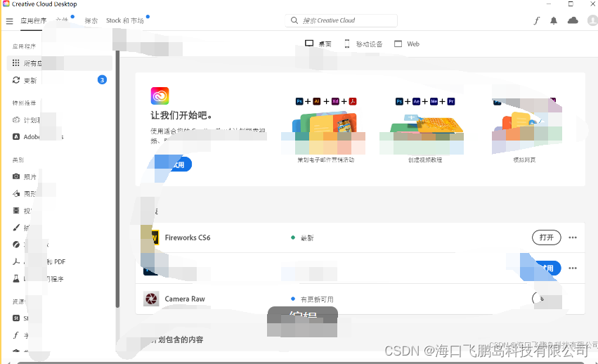Screen dimensions: 598x364
Task: Open more options beside the 试用 row button
Action: (x=573, y=268)
